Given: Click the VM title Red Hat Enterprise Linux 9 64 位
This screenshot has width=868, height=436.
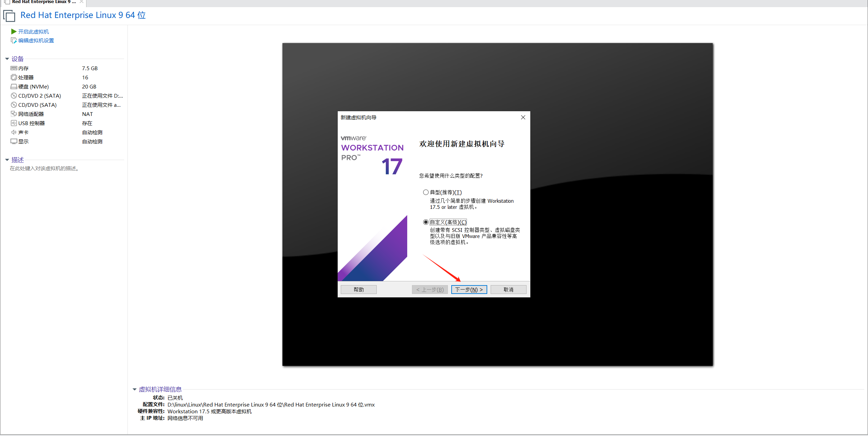Looking at the screenshot, I should [83, 15].
